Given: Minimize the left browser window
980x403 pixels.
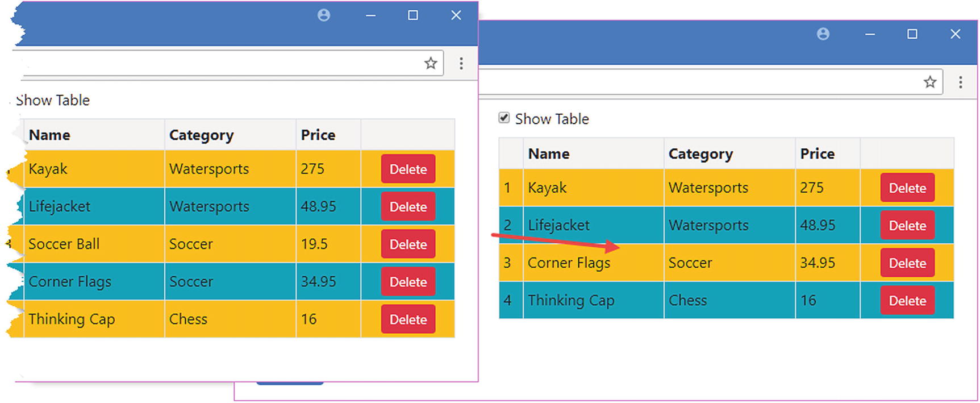Looking at the screenshot, I should [370, 15].
